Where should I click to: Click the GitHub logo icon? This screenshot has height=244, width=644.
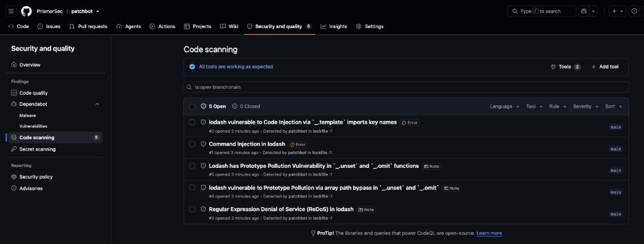pyautogui.click(x=26, y=11)
